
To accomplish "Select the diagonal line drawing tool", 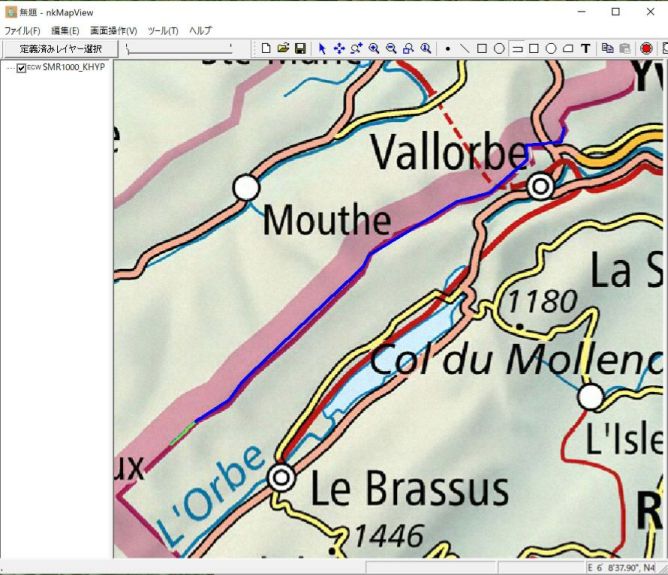I will tap(465, 48).
